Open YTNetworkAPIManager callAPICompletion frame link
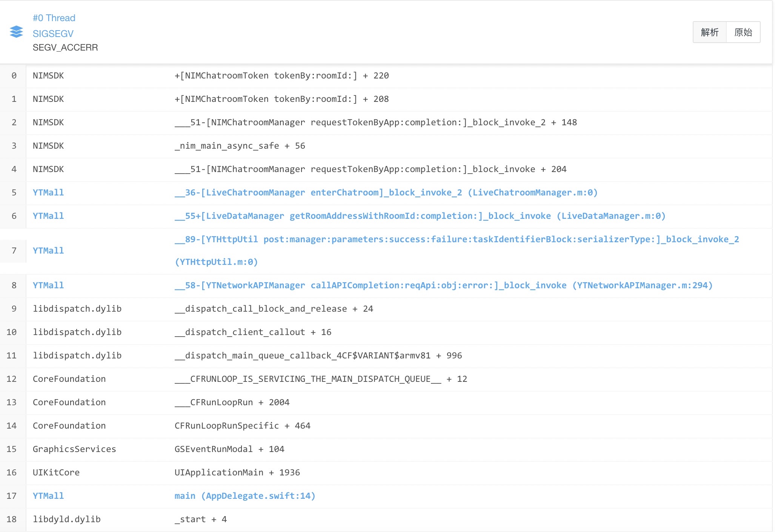 (x=443, y=286)
